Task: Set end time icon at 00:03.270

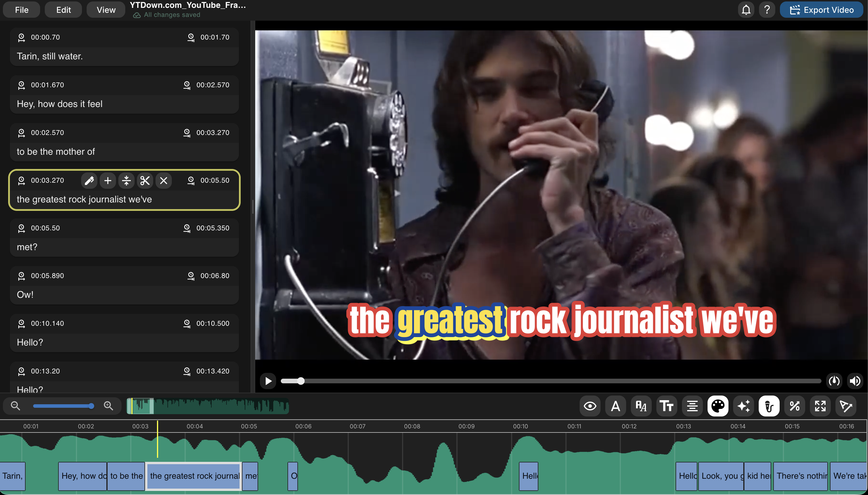Action: click(187, 133)
